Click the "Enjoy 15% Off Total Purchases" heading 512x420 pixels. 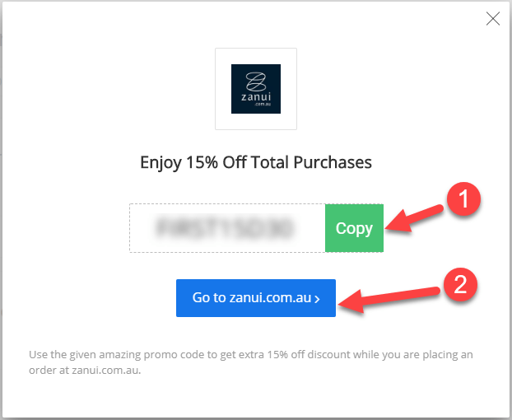click(x=256, y=162)
